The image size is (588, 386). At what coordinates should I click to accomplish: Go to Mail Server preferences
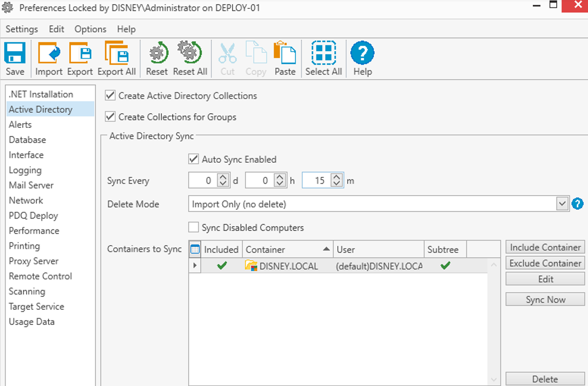(50, 185)
